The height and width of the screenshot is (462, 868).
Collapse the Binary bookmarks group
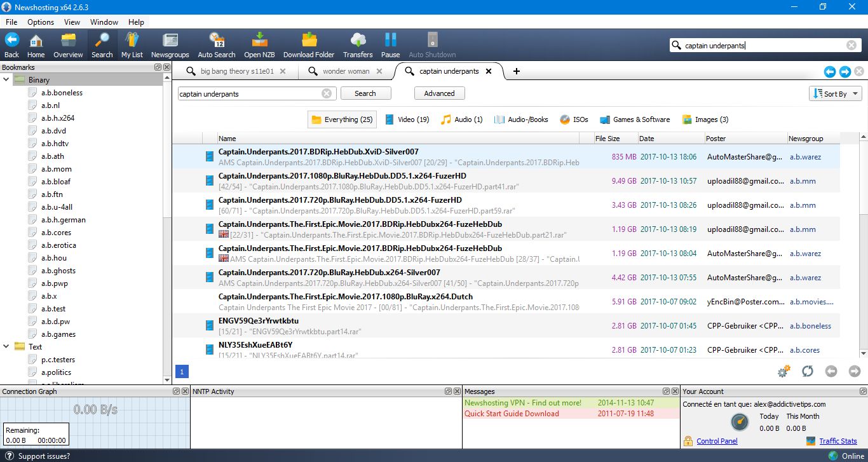[x=6, y=80]
